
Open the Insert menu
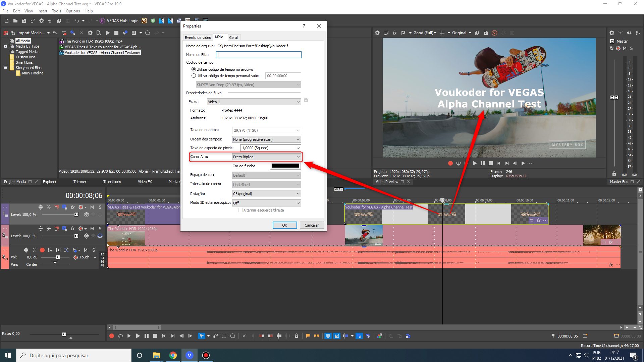[x=42, y=11]
